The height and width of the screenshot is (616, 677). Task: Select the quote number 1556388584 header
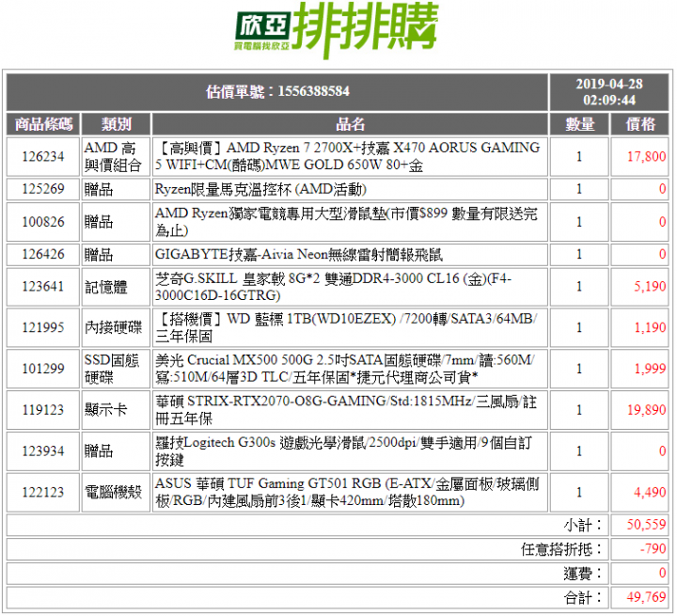point(277,91)
